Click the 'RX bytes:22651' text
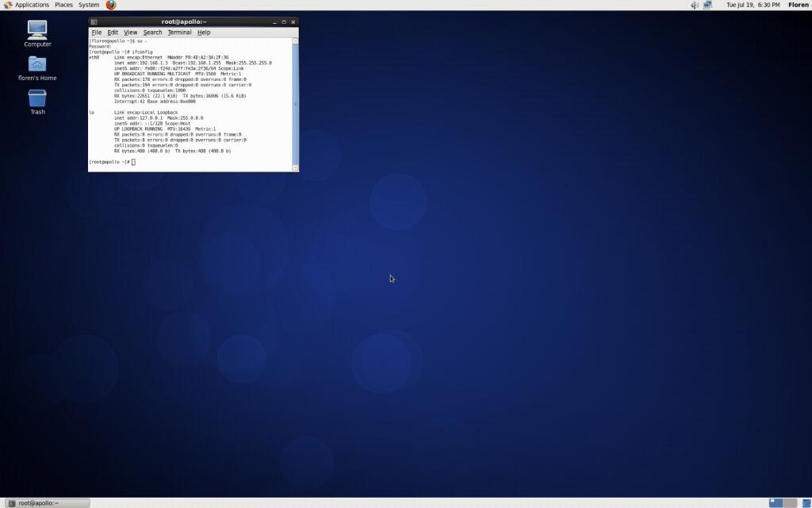 point(132,96)
